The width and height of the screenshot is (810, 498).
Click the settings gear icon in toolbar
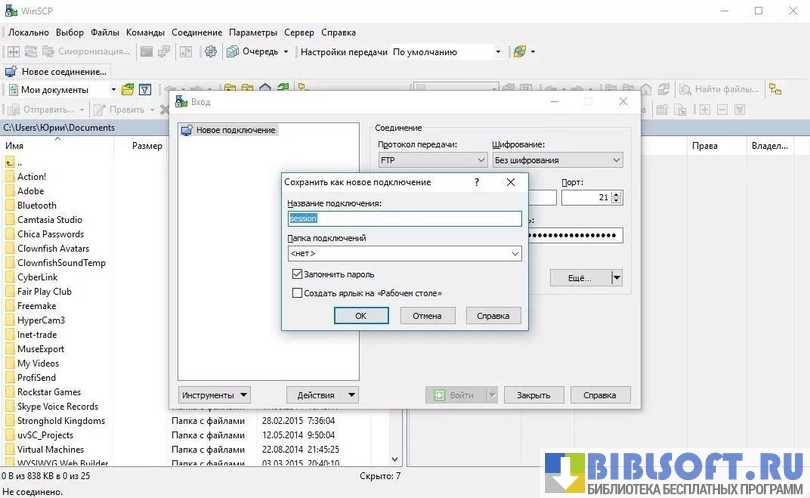(x=211, y=51)
